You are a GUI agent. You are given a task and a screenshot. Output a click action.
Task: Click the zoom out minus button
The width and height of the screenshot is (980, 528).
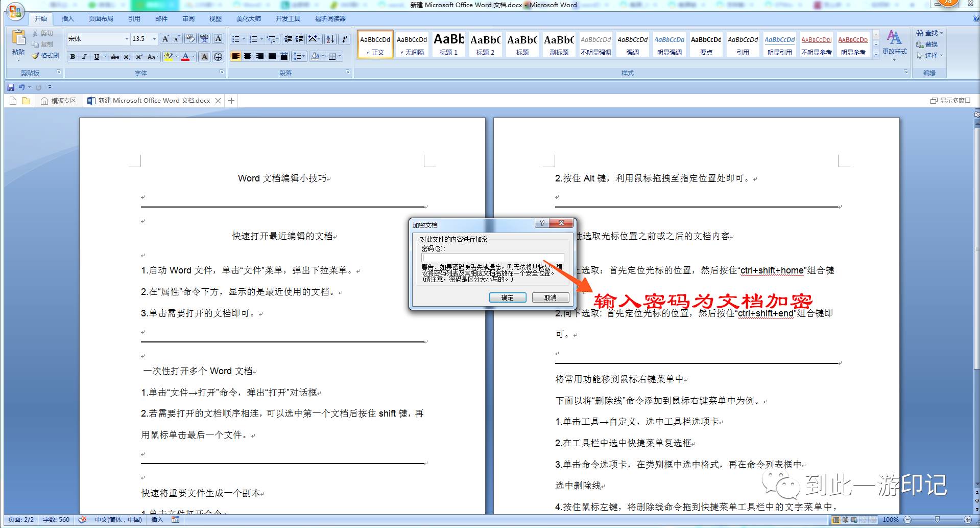pyautogui.click(x=907, y=520)
